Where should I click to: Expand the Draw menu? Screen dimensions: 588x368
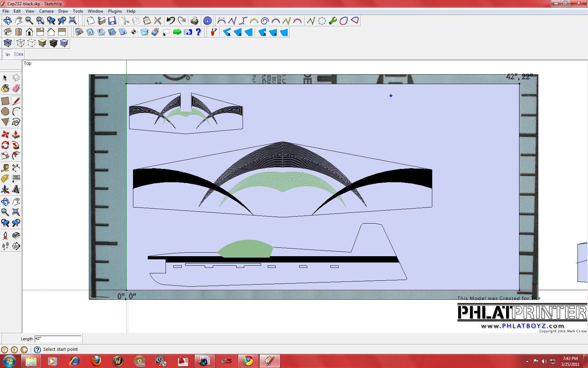pyautogui.click(x=63, y=11)
